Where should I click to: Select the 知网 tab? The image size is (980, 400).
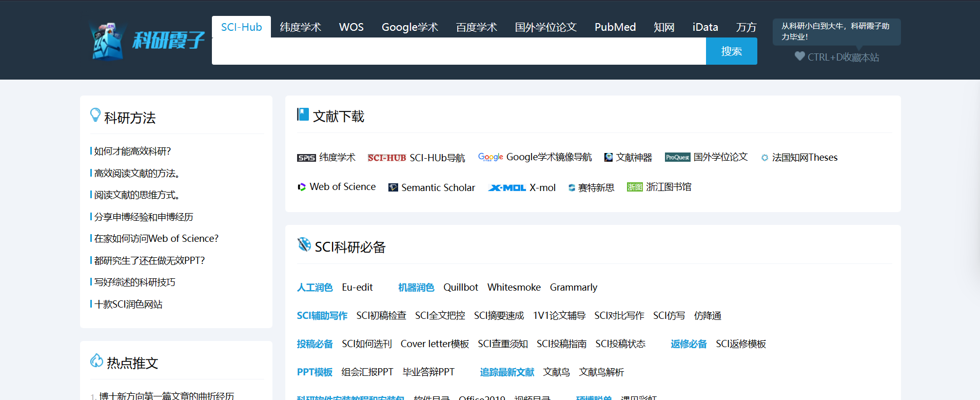pyautogui.click(x=664, y=27)
